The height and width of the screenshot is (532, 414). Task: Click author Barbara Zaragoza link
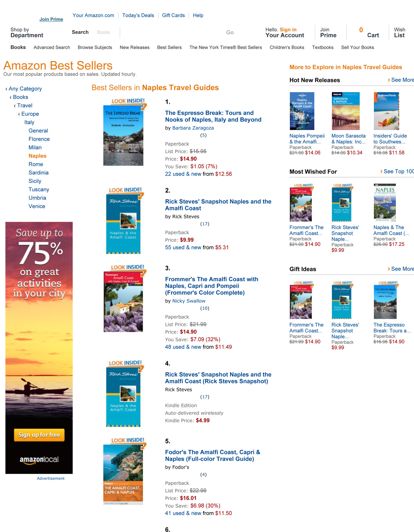pos(193,128)
